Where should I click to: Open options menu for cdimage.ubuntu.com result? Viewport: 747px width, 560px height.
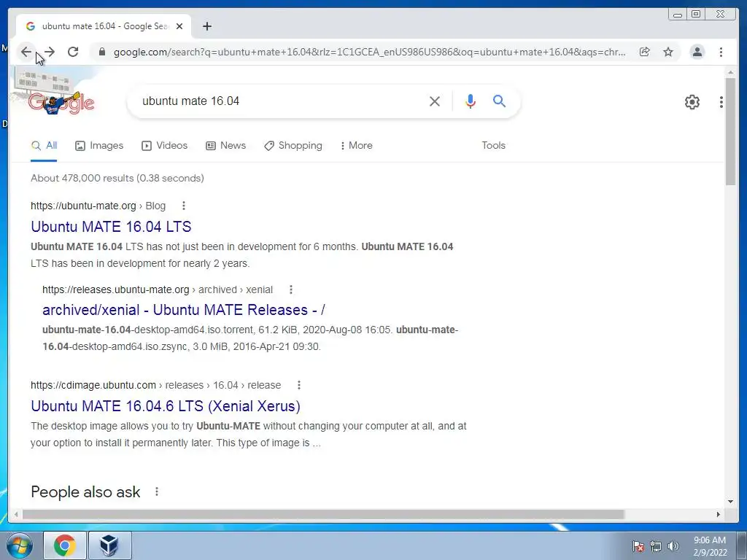(298, 385)
